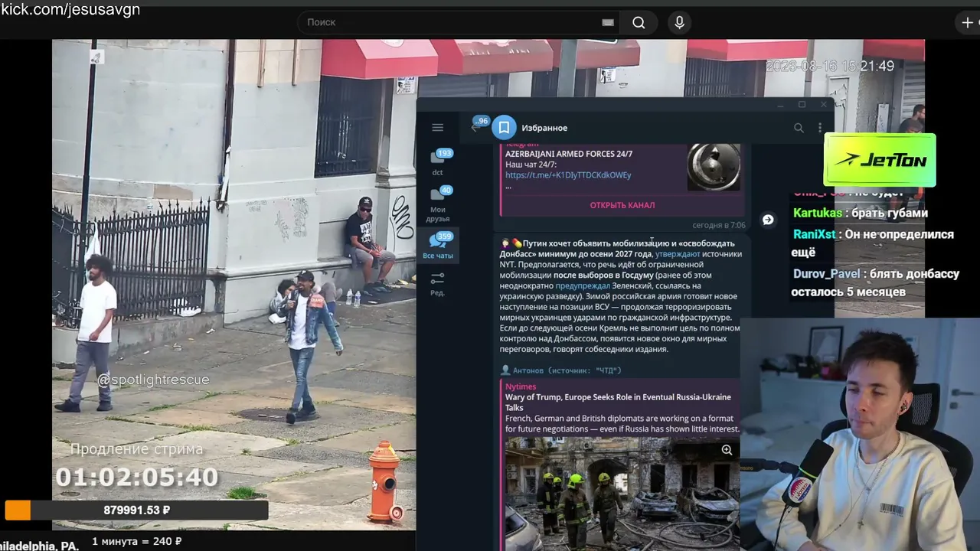Open the on-screen keyboard in search bar
The height and width of the screenshot is (551, 980).
608,22
